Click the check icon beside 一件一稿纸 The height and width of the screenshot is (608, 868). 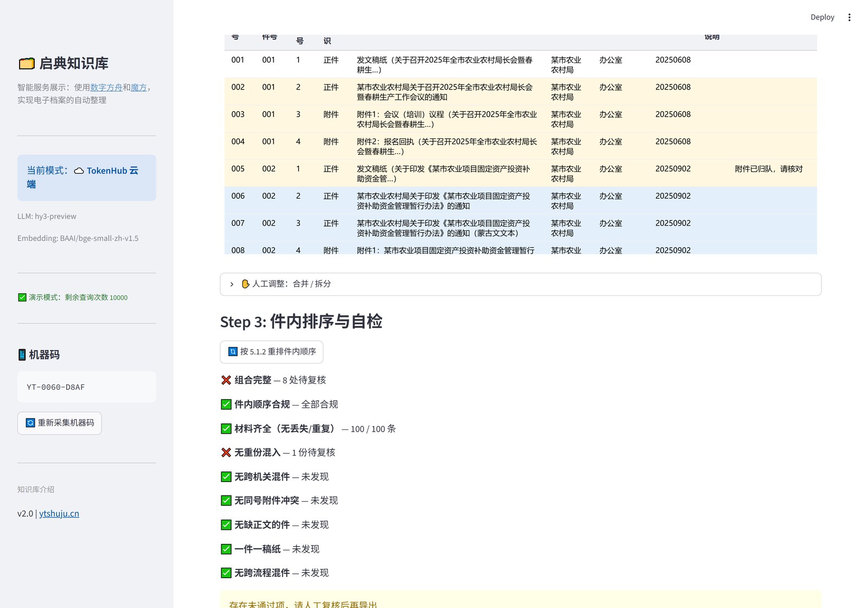tap(226, 549)
